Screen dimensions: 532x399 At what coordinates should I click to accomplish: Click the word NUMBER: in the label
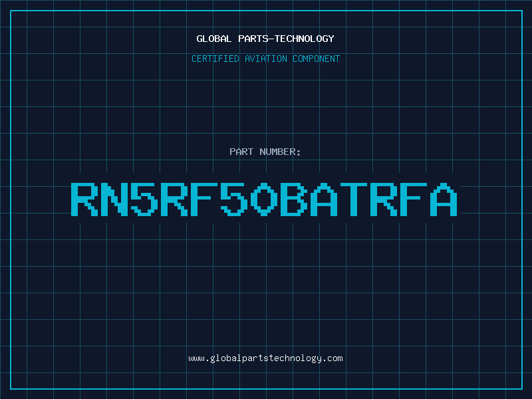[280, 152]
